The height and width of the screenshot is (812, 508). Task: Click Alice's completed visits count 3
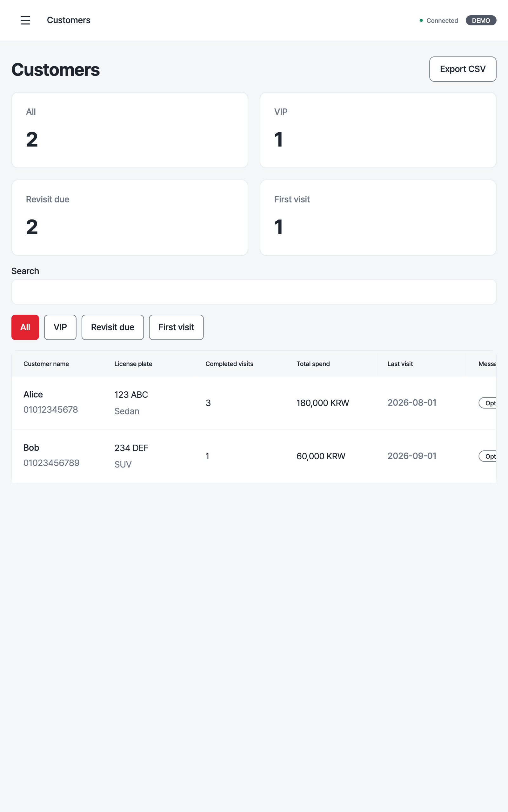point(208,403)
